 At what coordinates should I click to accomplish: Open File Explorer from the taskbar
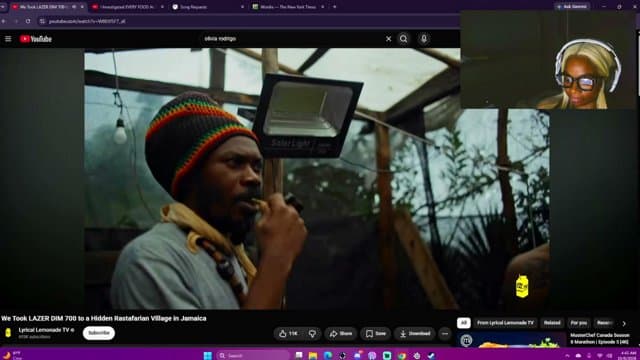pos(313,356)
